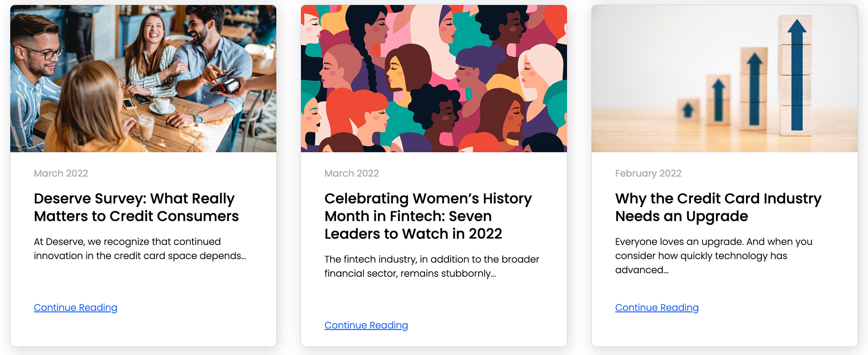Continue Reading the Women's History Month post

(x=366, y=325)
